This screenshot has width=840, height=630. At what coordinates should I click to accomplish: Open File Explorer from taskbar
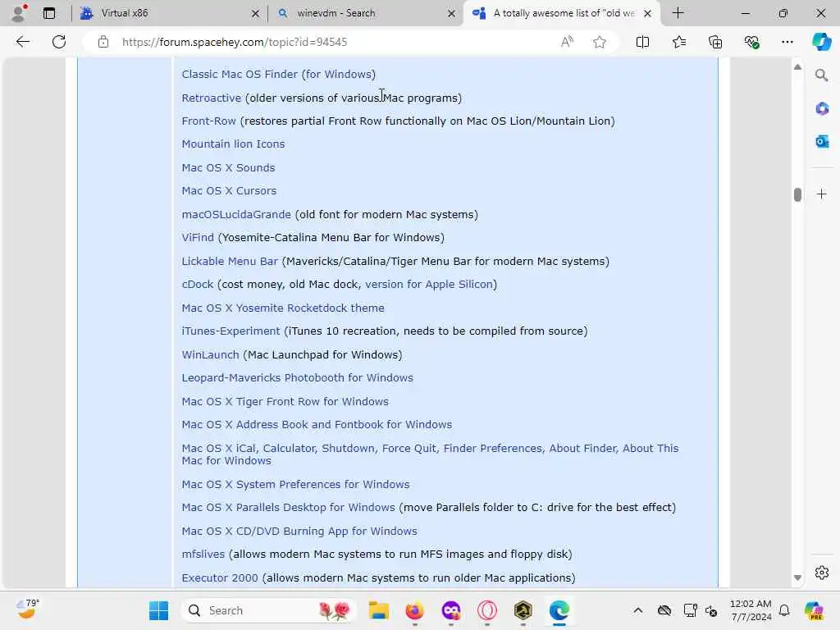(x=378, y=610)
